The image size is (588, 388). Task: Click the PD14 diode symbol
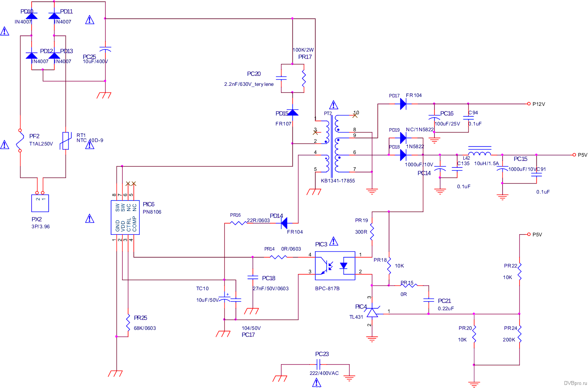tap(284, 223)
